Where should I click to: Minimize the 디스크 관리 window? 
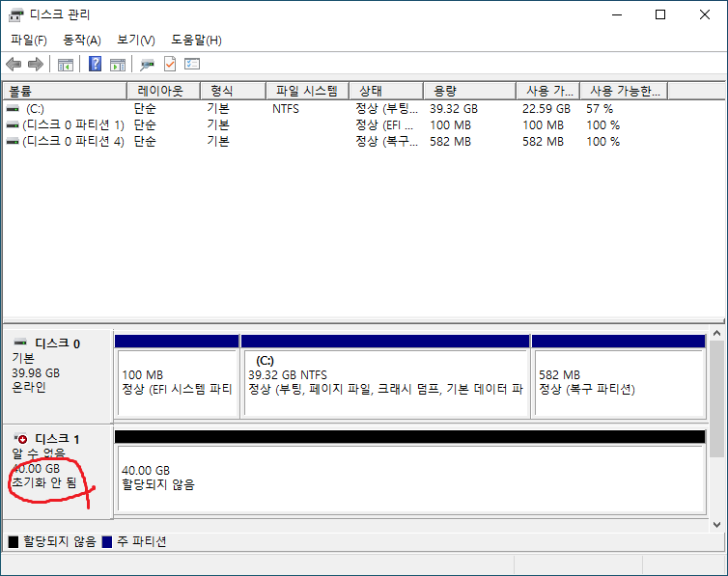(617, 14)
